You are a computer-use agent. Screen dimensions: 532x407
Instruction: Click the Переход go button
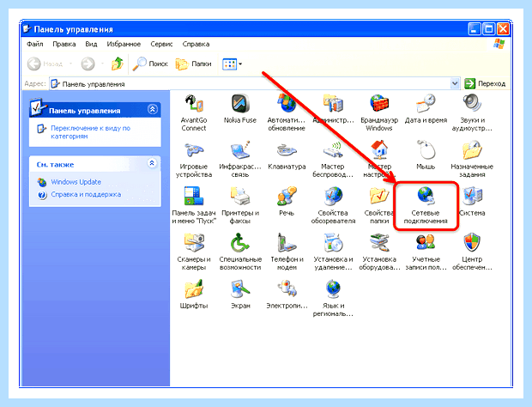(485, 83)
